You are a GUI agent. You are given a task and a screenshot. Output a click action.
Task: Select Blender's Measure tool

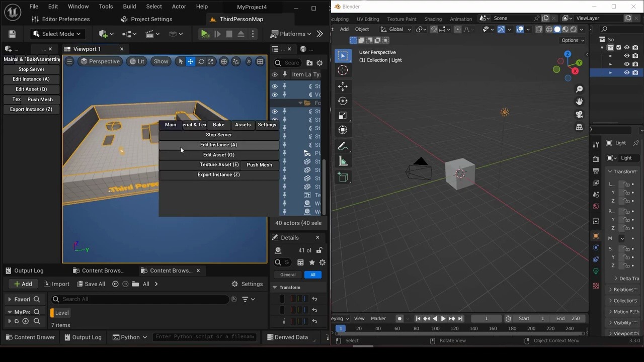343,161
